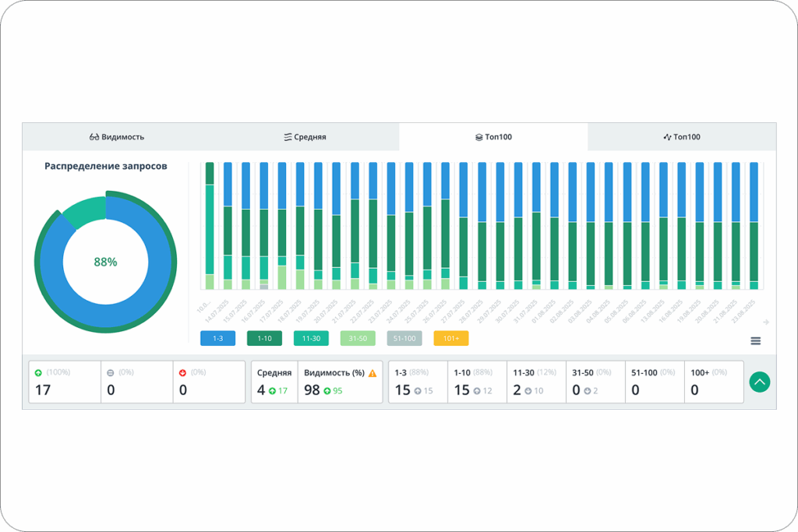Click the hamburger chart menu icon

click(x=756, y=340)
